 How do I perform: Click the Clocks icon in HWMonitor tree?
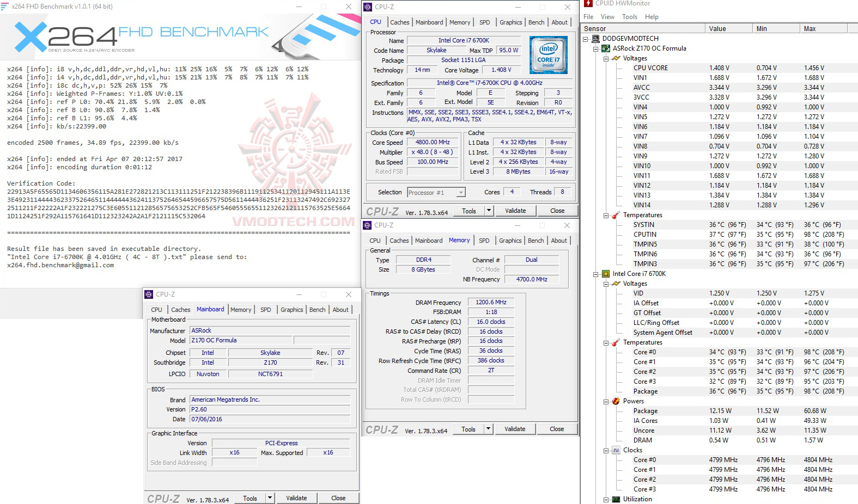pyautogui.click(x=616, y=450)
